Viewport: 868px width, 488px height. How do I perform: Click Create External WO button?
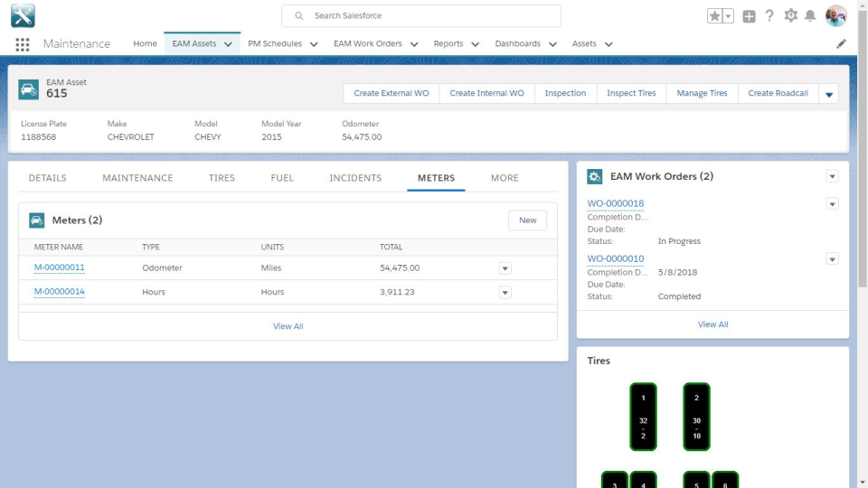392,93
